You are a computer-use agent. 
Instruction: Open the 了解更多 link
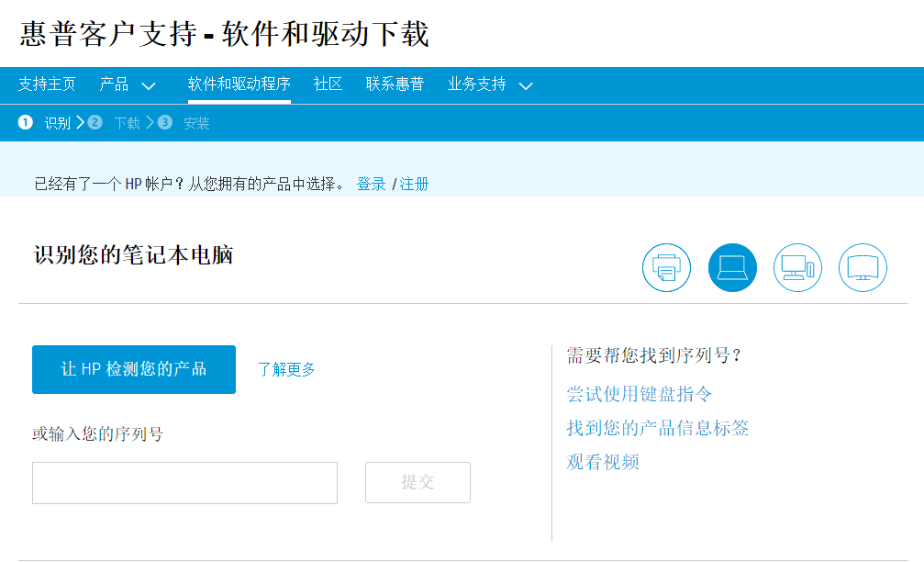pos(286,370)
